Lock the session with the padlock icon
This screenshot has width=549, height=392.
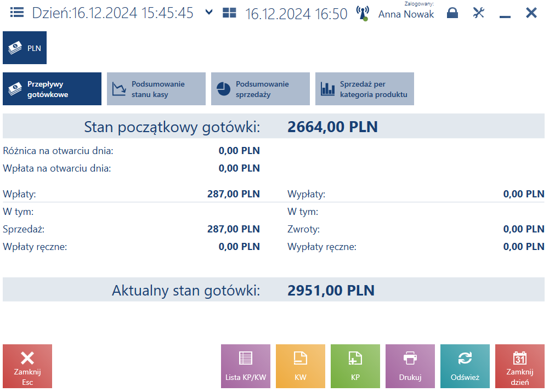(x=452, y=13)
